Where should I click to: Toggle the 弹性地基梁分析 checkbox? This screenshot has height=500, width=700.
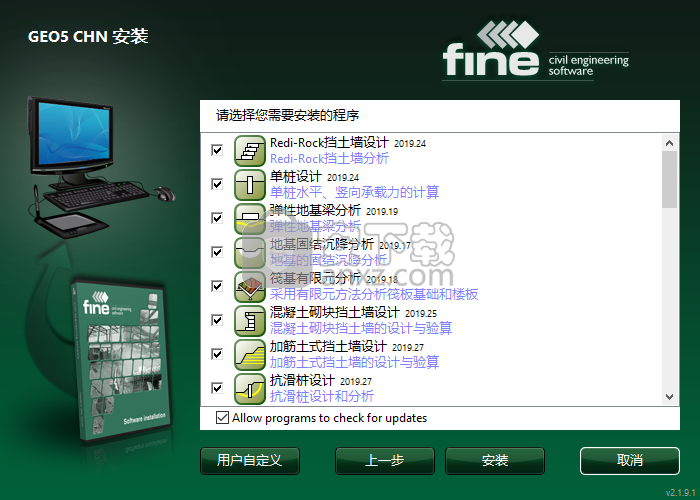[217, 218]
